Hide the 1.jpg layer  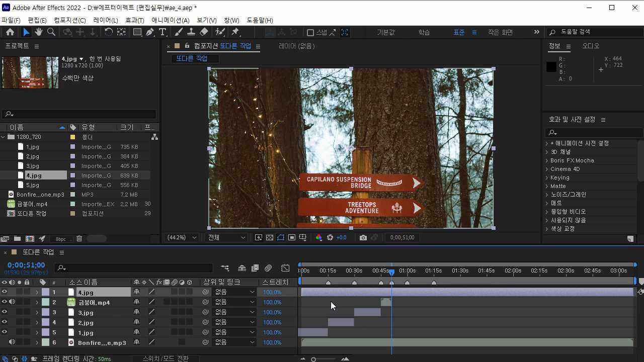5,332
